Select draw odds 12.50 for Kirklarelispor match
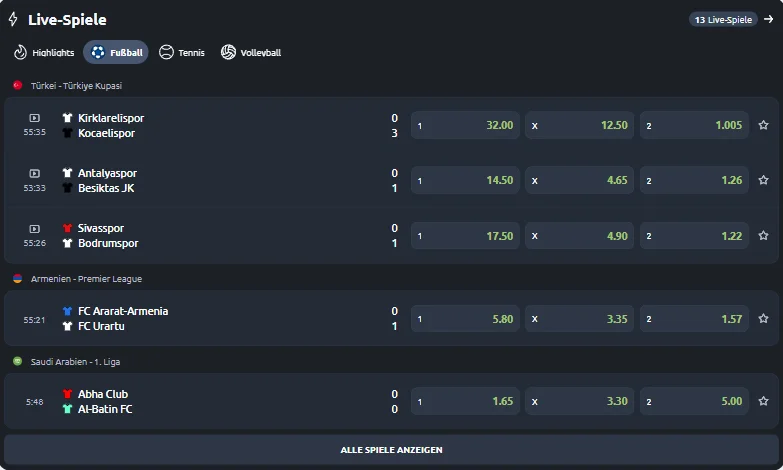This screenshot has height=470, width=783. point(579,125)
